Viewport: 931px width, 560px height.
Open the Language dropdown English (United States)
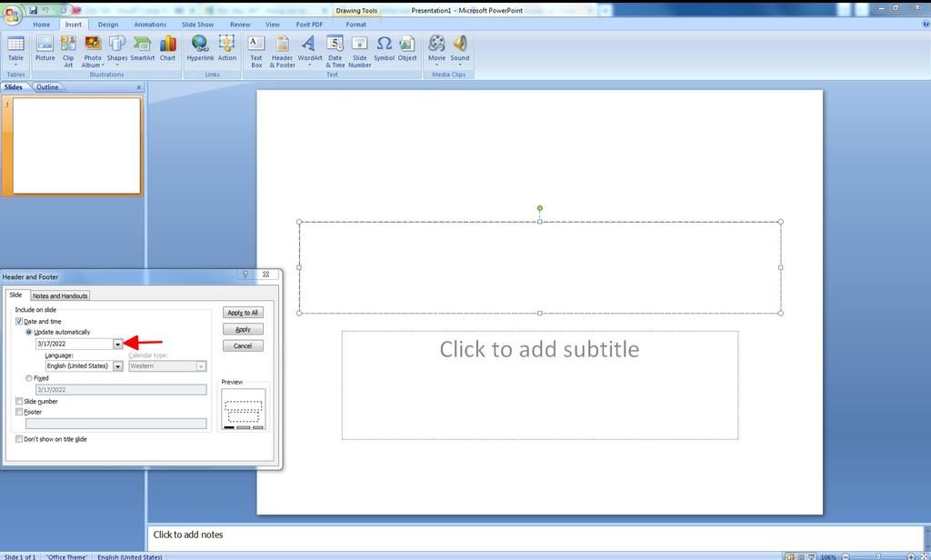117,366
